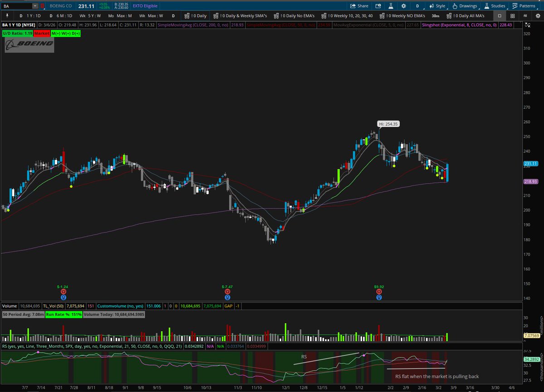544x392 pixels.
Task: Click the BA symbol input field
Action: click(16, 6)
